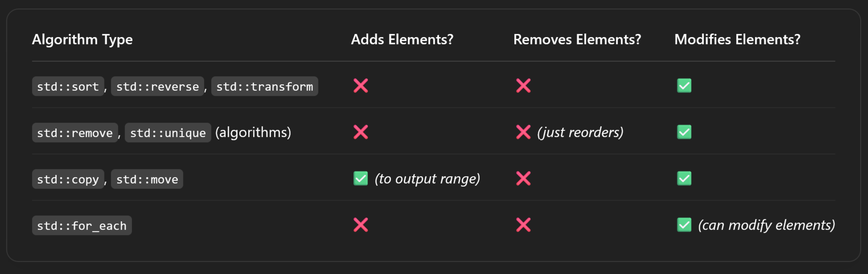Image resolution: width=868 pixels, height=274 pixels.
Task: Click red cross in std::copy Removes column
Action: coord(523,179)
